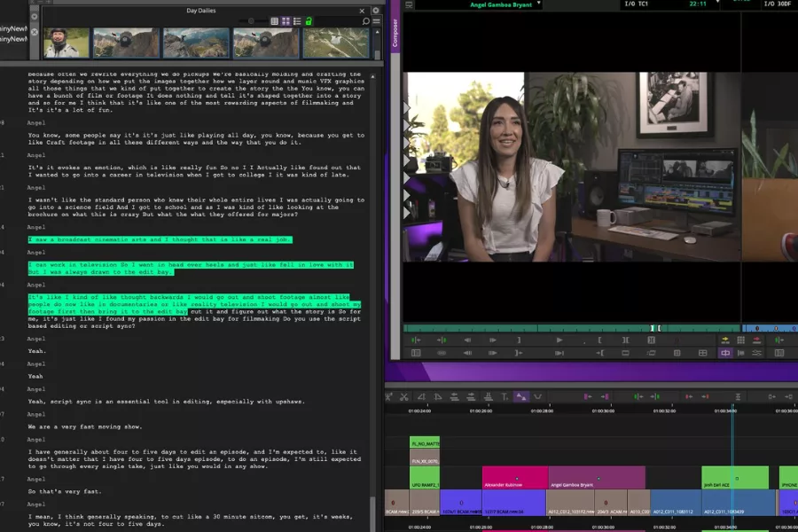Click the Alexander Rubinow pink clip in timeline
The width and height of the screenshot is (798, 532).
[x=515, y=478]
